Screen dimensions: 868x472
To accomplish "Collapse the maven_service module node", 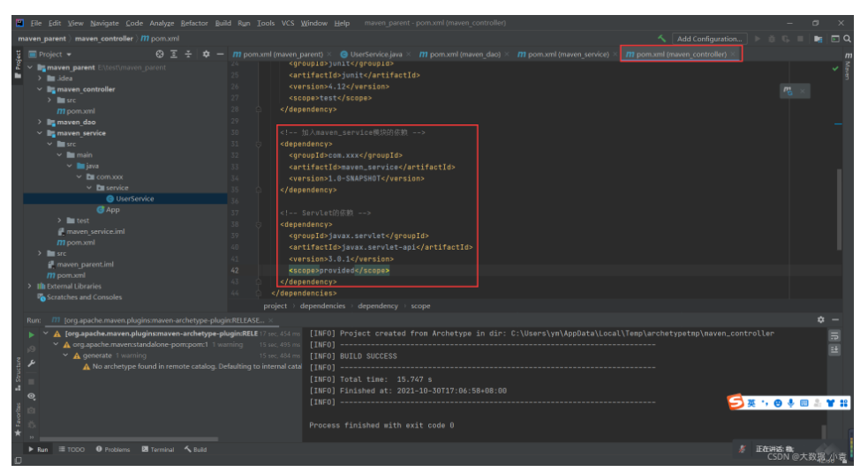I will 40,133.
